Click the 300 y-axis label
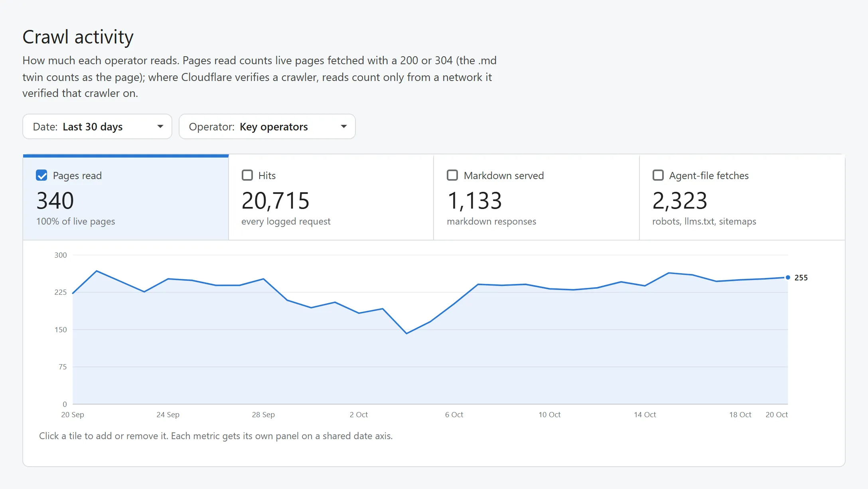 click(61, 255)
